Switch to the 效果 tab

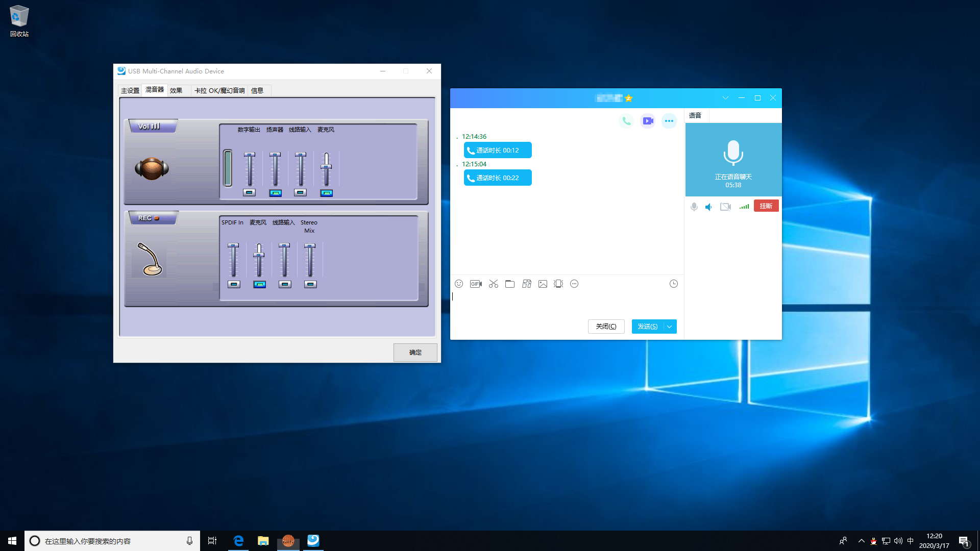(x=176, y=90)
